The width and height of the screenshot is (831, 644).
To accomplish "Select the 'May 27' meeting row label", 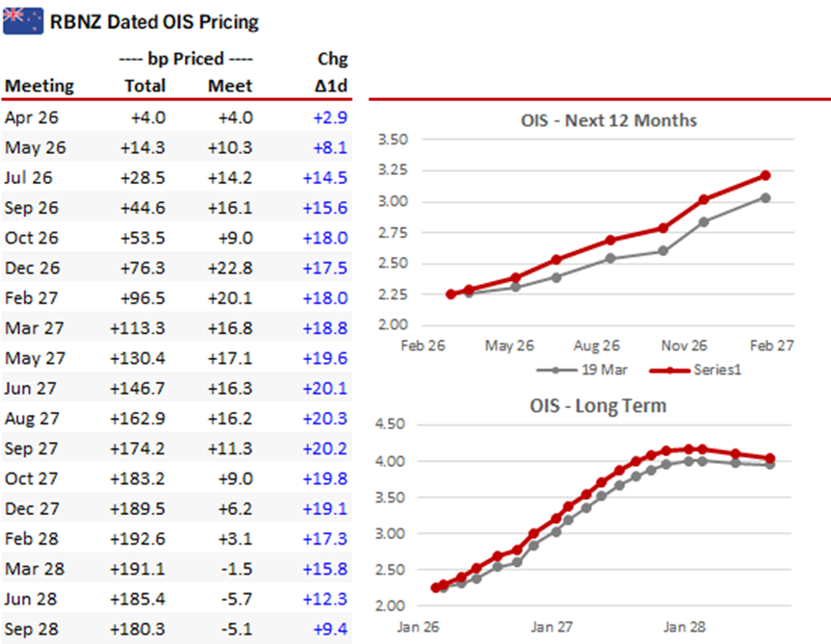I will pyautogui.click(x=35, y=358).
